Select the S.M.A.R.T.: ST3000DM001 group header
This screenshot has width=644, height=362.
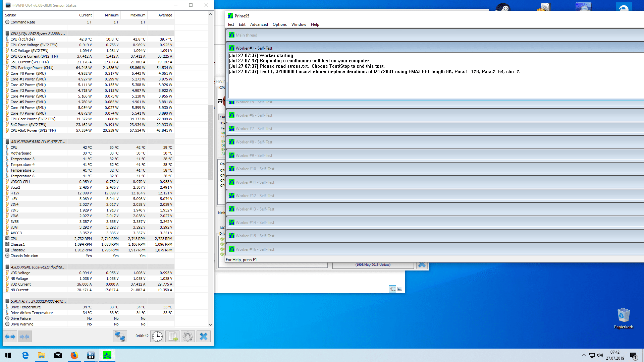(x=89, y=301)
